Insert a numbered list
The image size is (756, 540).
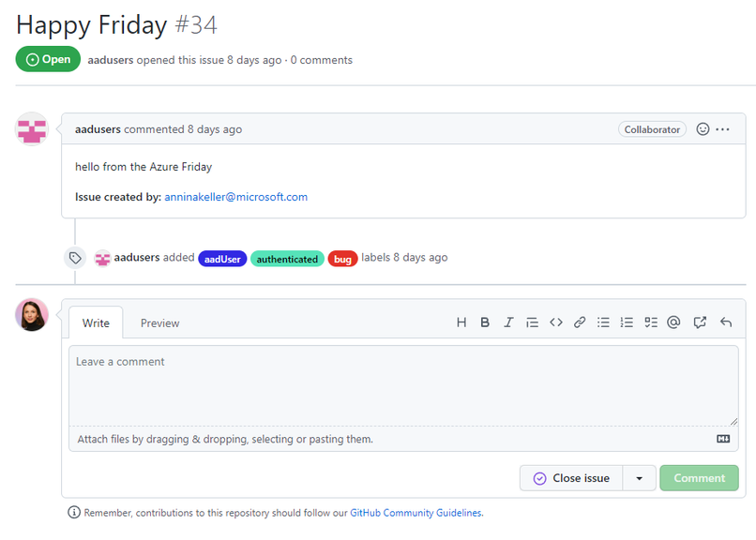(627, 322)
